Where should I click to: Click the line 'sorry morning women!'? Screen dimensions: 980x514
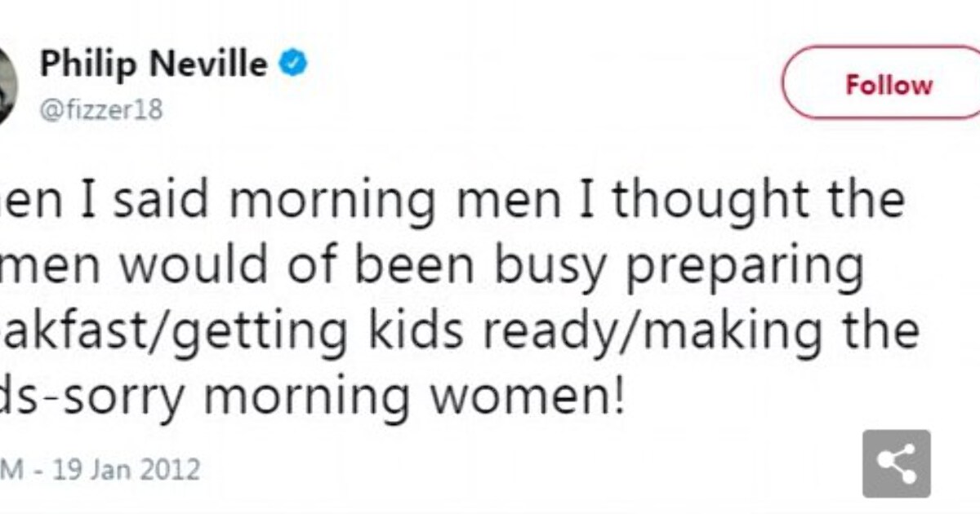[x=313, y=398]
